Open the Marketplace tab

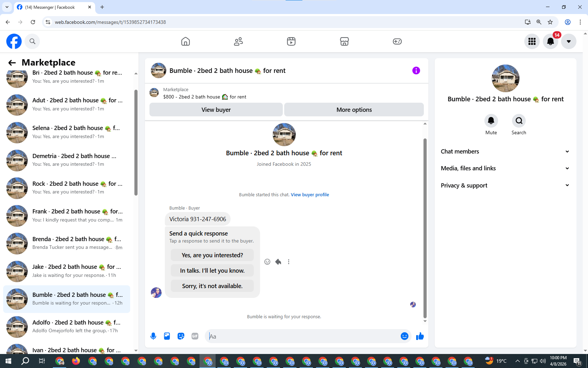344,41
